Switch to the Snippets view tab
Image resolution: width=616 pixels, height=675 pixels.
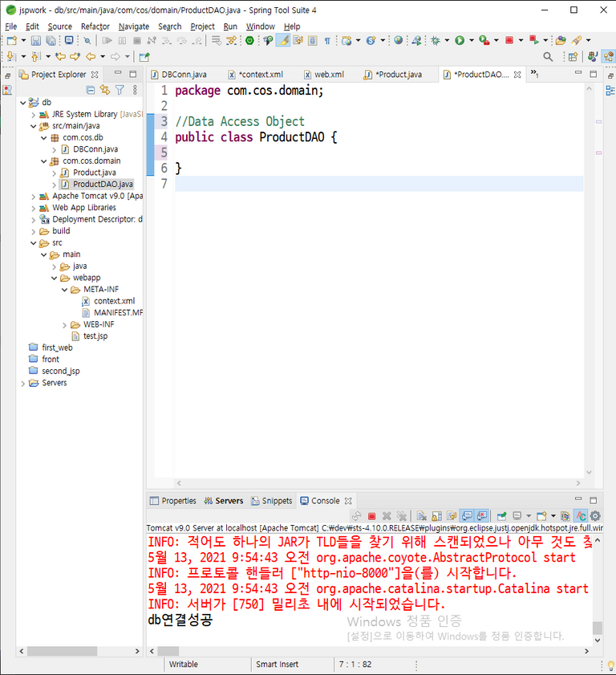pos(272,501)
